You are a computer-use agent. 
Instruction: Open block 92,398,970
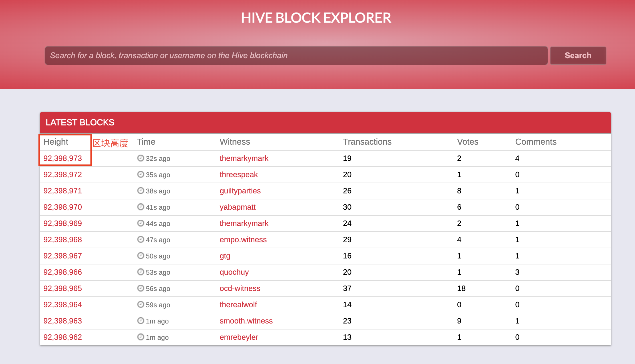tap(63, 207)
